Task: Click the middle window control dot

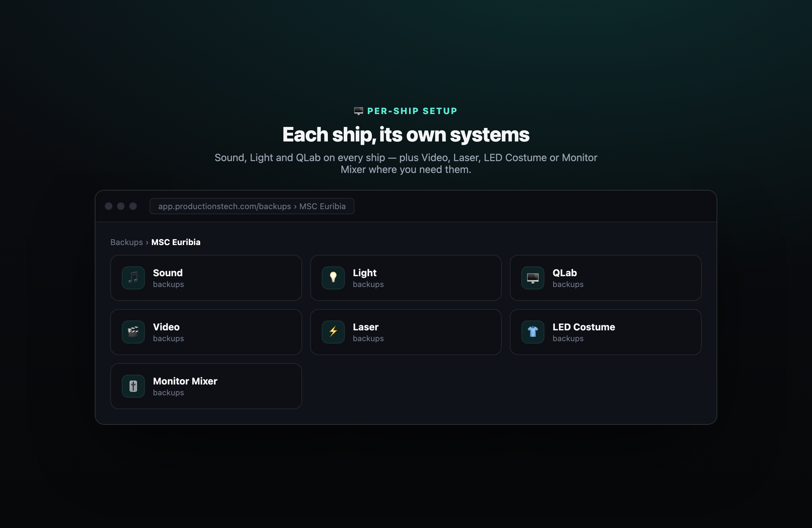Action: click(x=121, y=206)
